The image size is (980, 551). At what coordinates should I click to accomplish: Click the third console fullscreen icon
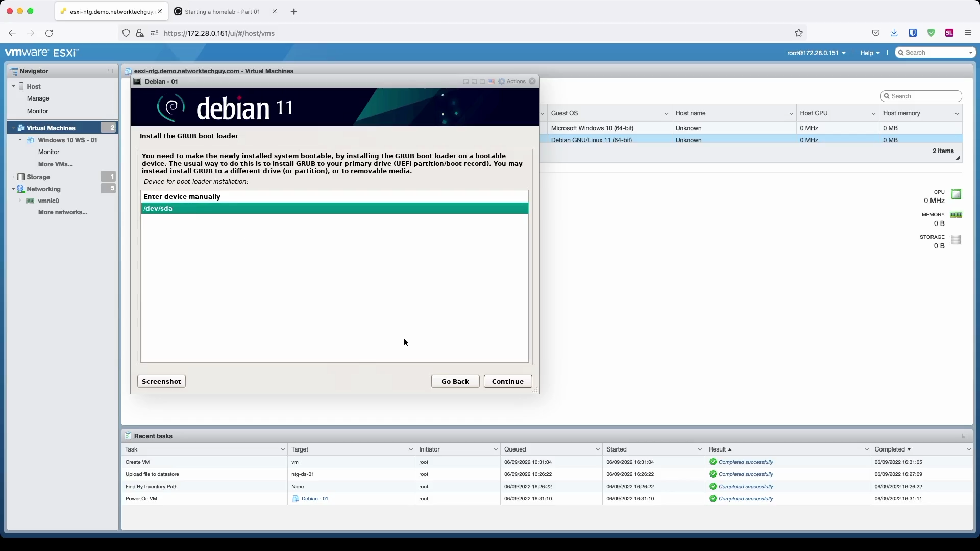(x=482, y=82)
